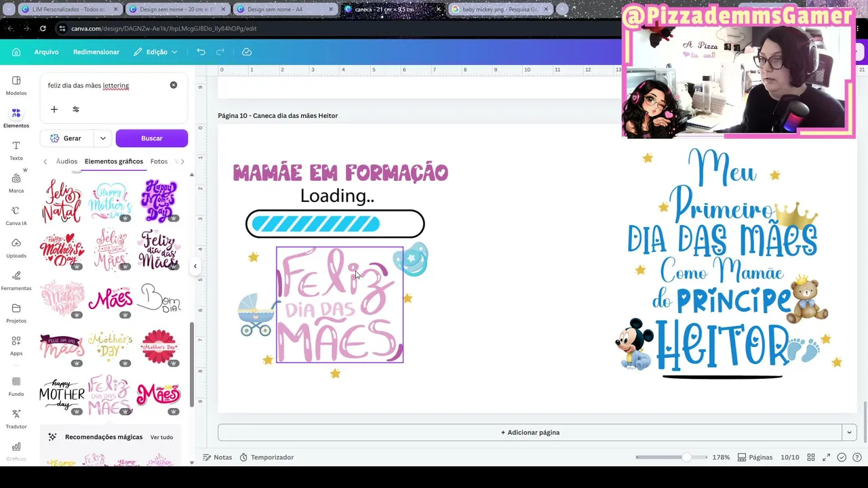This screenshot has height=488, width=868.
Task: Select the blue striped loading bar on canvas
Action: 335,224
